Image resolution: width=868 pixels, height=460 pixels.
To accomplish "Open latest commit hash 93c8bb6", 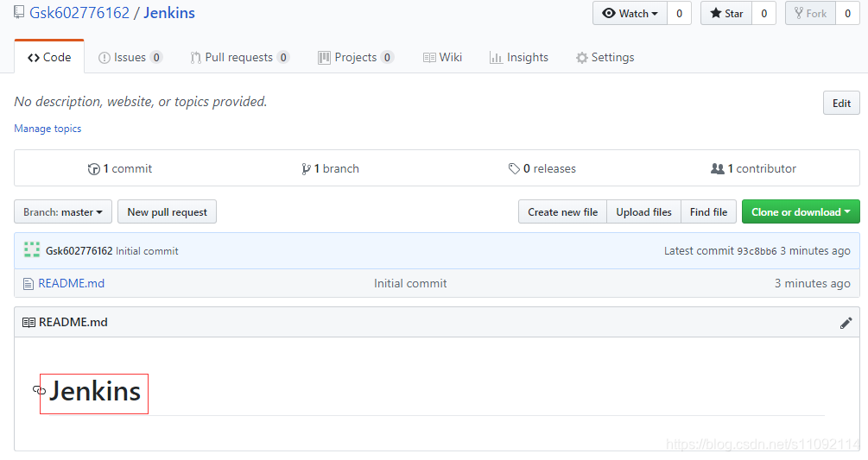I will tap(757, 251).
